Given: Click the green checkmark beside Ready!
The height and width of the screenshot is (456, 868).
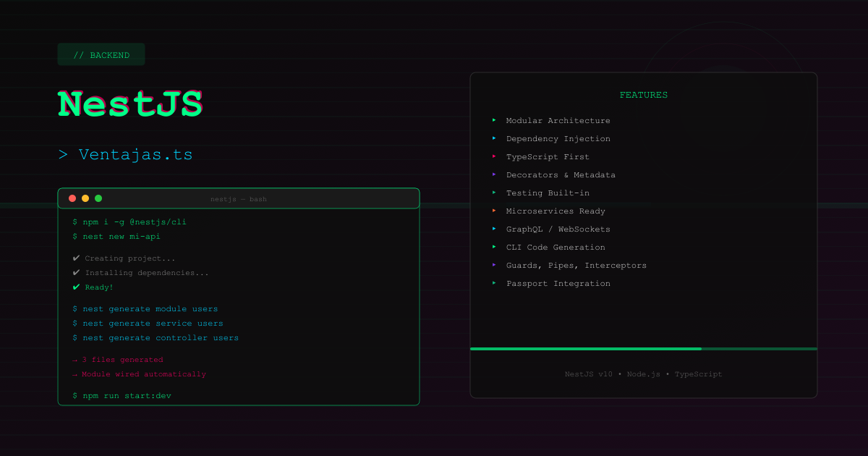Looking at the screenshot, I should [x=76, y=287].
